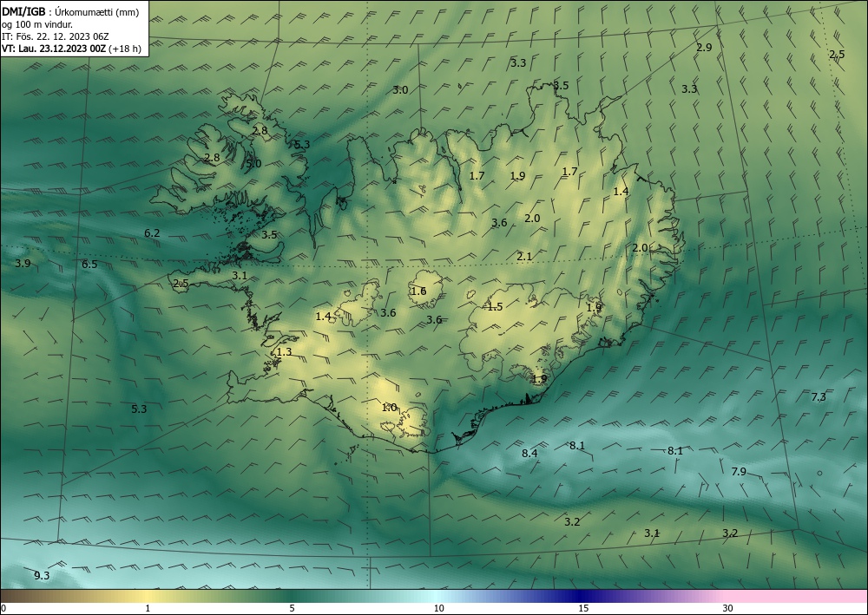This screenshot has width=868, height=615.
Task: Click the 5.0 value in the Westfjords
Action: [253, 164]
